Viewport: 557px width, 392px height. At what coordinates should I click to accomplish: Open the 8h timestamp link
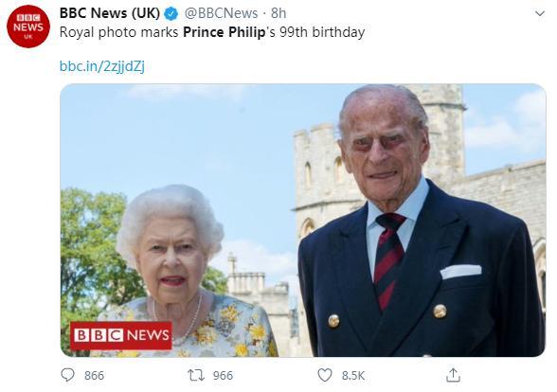278,13
